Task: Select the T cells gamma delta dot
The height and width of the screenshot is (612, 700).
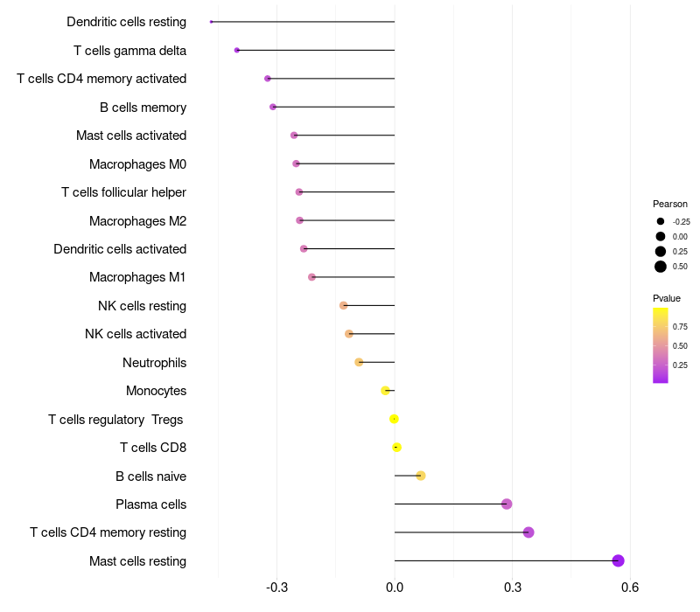Action: [x=237, y=50]
